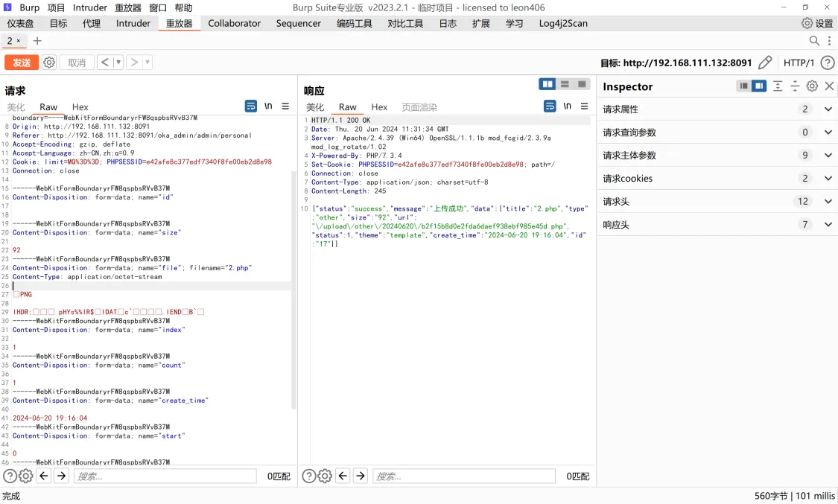Switch to the 代理 proxy tab
The image size is (838, 504).
(92, 24)
